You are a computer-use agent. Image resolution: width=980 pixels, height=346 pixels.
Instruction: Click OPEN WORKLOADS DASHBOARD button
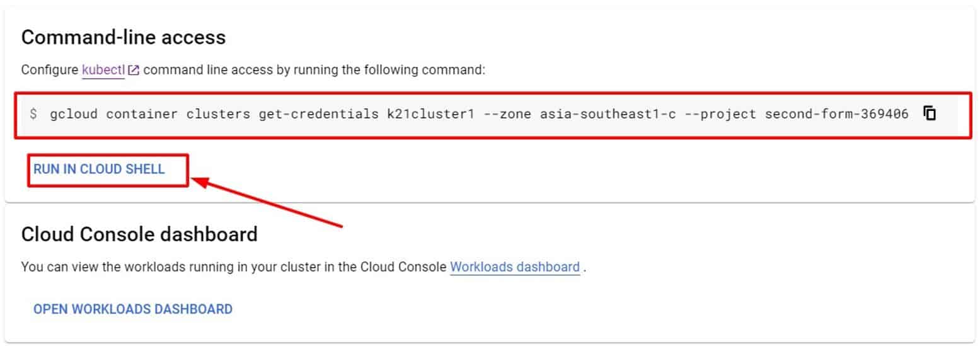tap(133, 309)
